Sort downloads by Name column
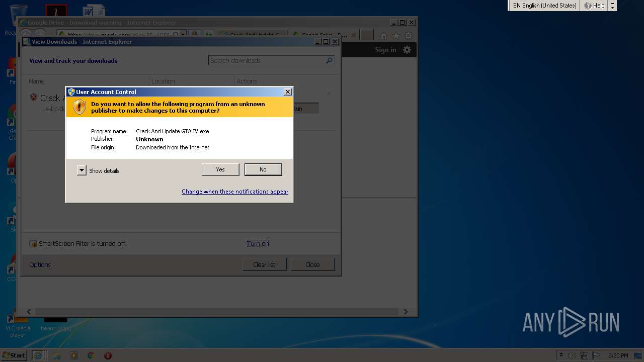Image resolution: width=644 pixels, height=362 pixels. click(37, 81)
